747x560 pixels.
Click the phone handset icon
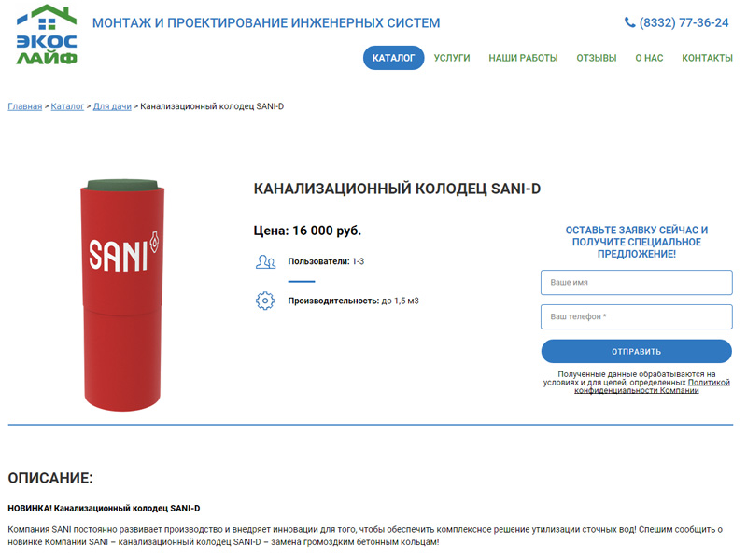(629, 22)
